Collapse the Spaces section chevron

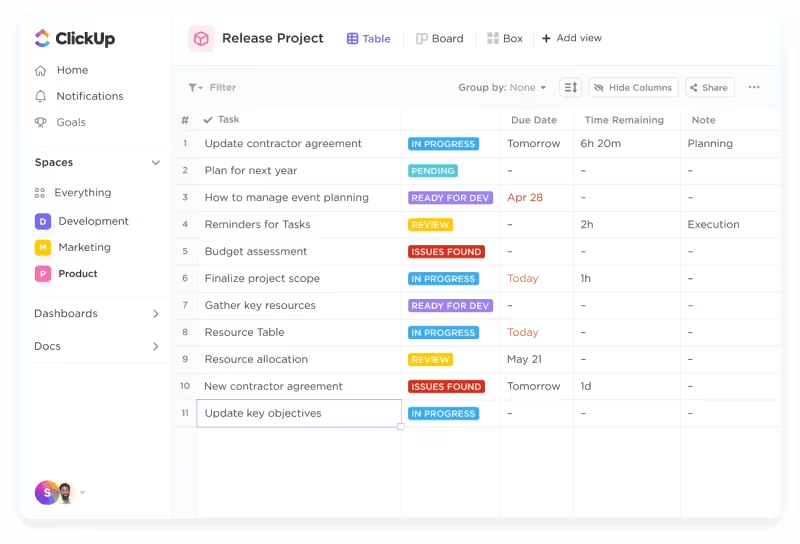coord(156,163)
